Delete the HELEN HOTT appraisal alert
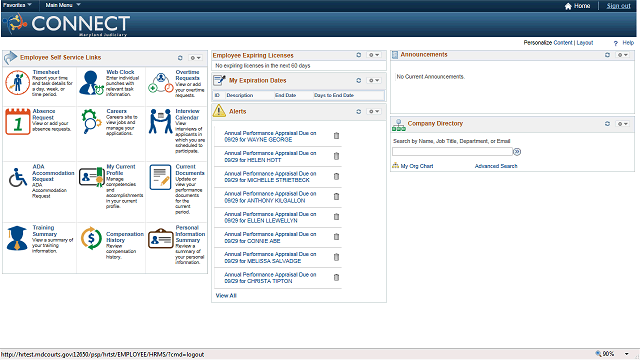The image size is (640, 360). [336, 156]
